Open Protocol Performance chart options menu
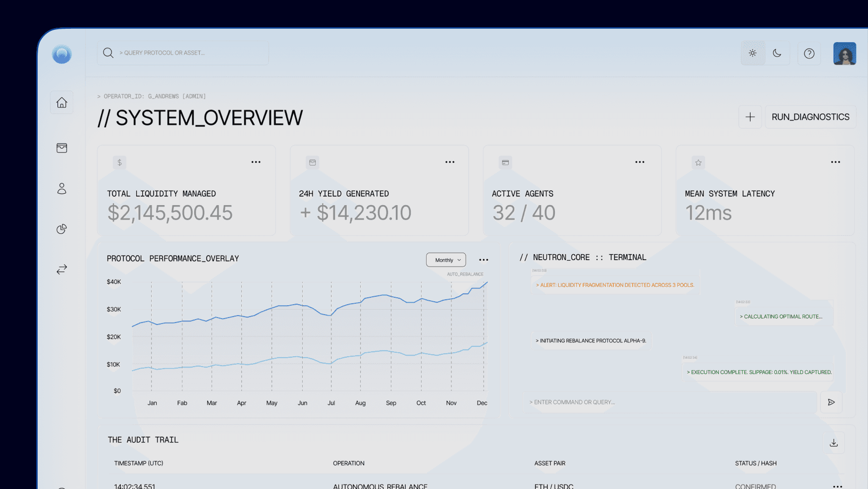The width and height of the screenshot is (868, 489). (484, 260)
